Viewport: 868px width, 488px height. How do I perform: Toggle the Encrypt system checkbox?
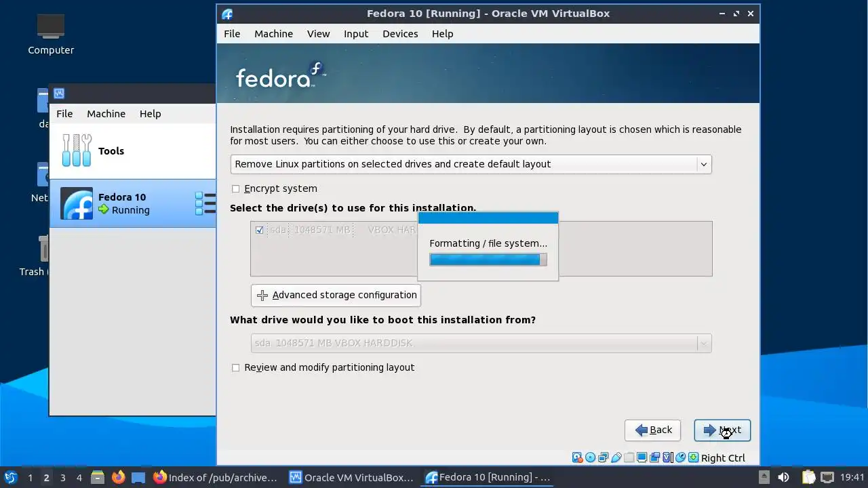235,188
